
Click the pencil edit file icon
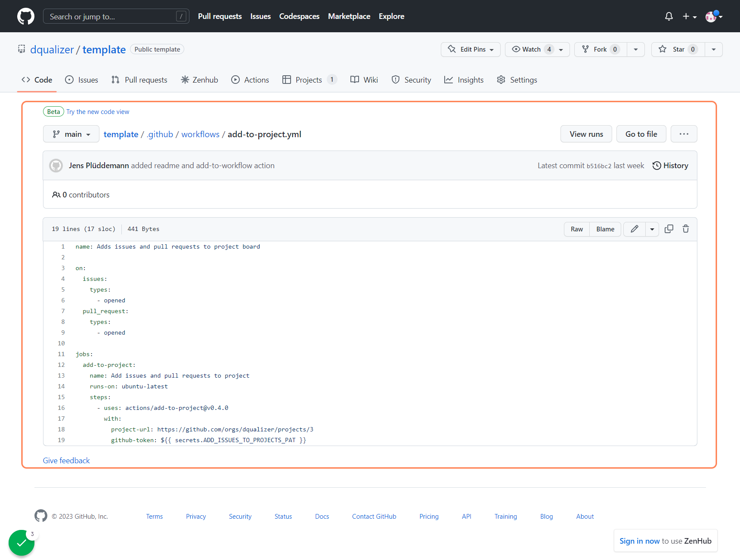(x=635, y=229)
